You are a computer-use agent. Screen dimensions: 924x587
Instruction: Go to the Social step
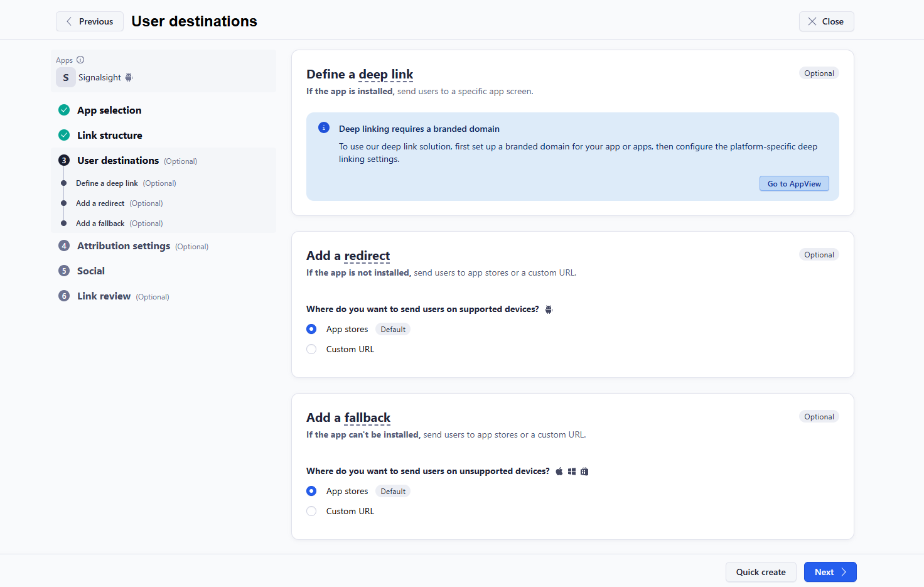tap(91, 271)
